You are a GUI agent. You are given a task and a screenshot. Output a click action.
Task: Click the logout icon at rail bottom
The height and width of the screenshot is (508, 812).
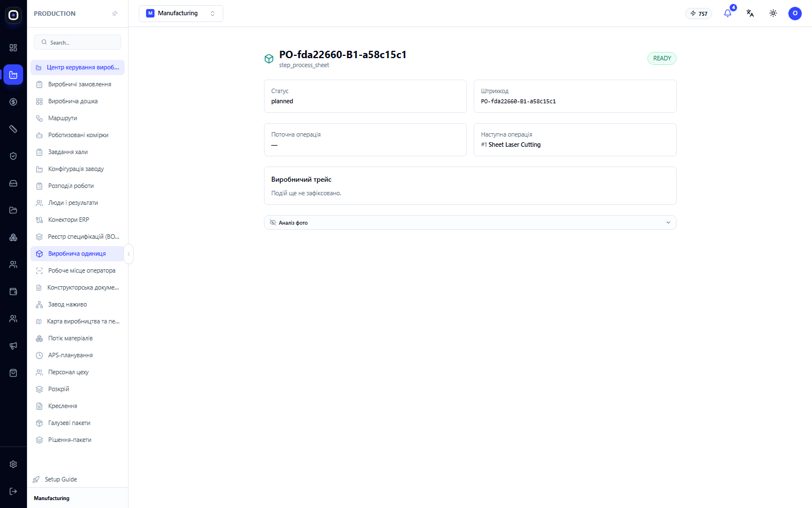click(x=13, y=491)
